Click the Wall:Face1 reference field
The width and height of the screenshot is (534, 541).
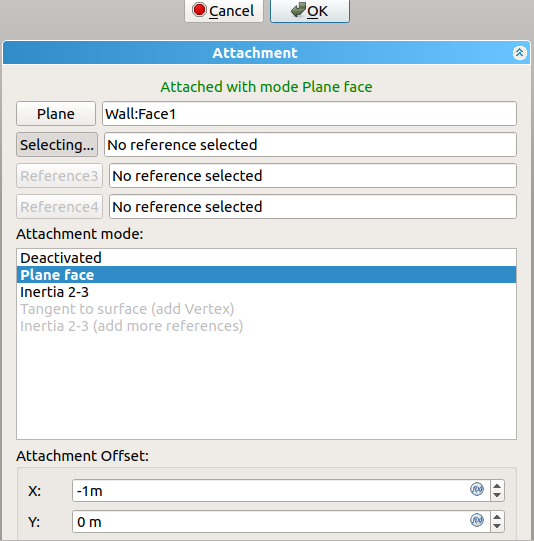(x=309, y=114)
